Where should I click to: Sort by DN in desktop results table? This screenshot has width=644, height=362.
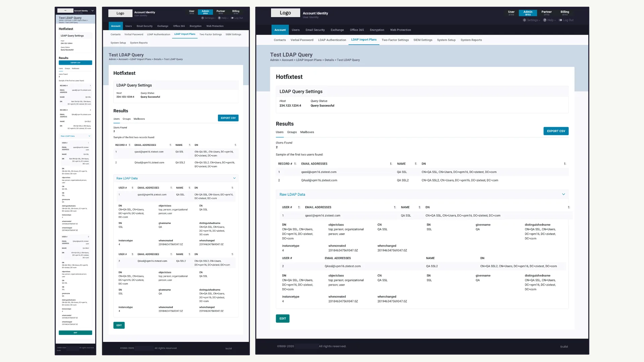click(x=565, y=164)
